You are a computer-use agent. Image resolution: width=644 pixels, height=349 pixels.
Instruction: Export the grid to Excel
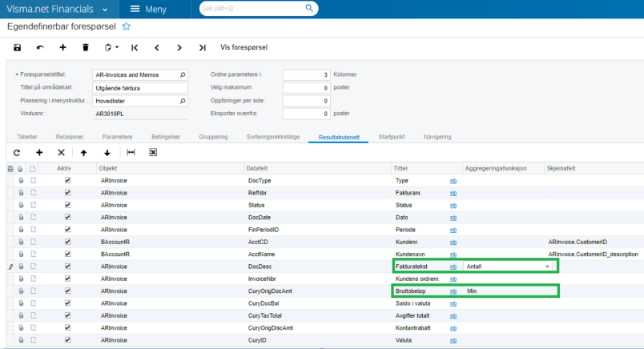[x=153, y=152]
